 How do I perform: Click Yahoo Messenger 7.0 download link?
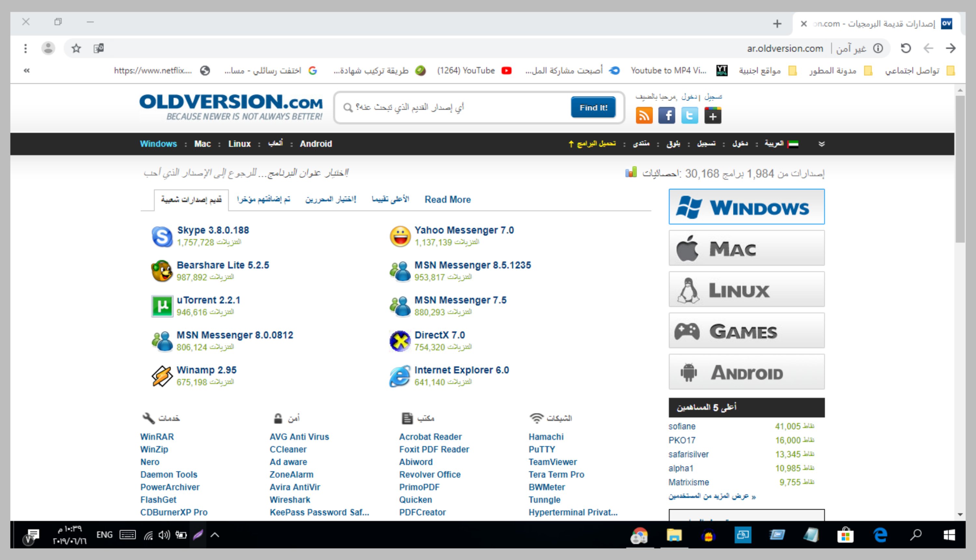(x=464, y=231)
